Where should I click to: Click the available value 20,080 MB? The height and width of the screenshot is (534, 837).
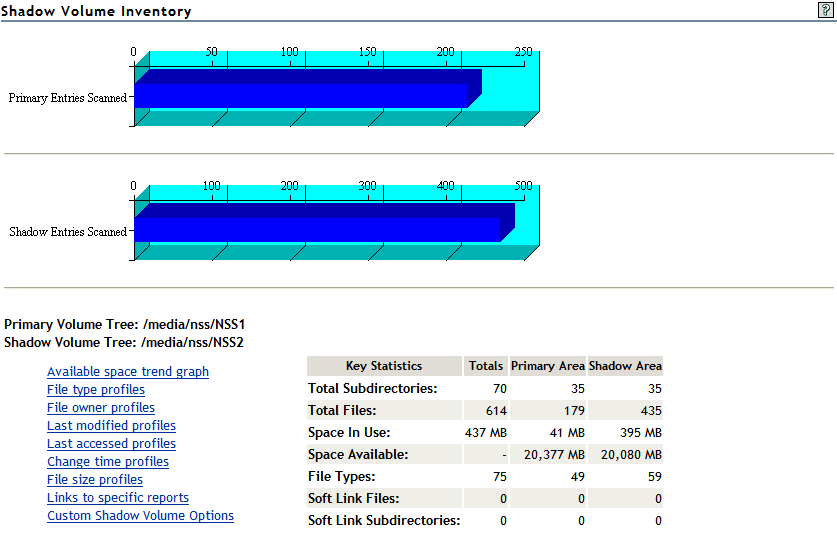point(631,454)
